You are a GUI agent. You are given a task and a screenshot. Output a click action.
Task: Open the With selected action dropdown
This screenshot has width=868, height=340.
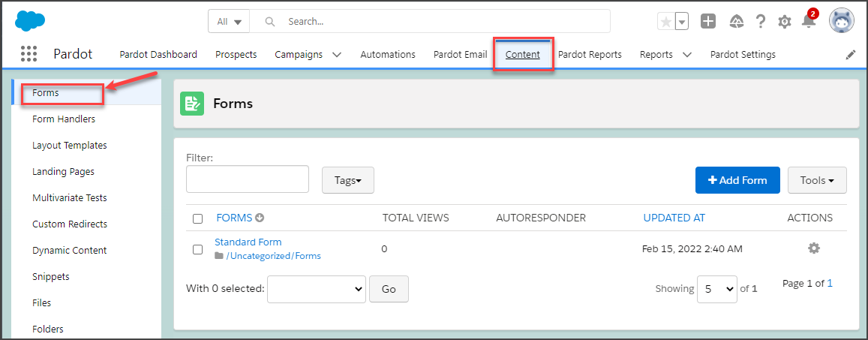pos(317,289)
